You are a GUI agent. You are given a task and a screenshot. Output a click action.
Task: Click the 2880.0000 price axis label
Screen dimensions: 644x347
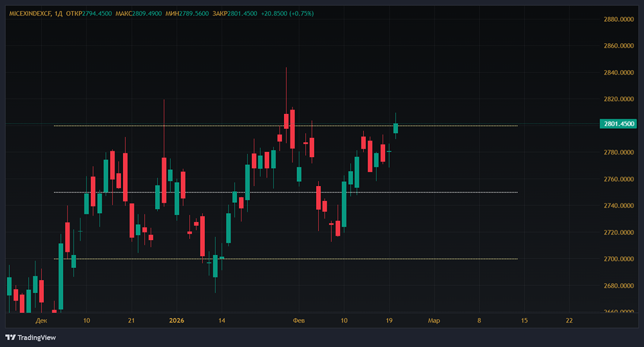click(x=618, y=19)
